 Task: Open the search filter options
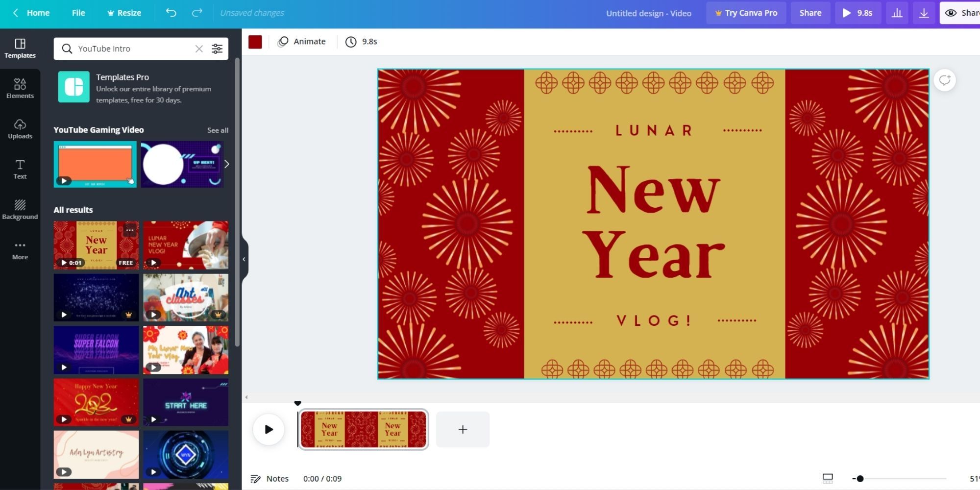(x=217, y=49)
